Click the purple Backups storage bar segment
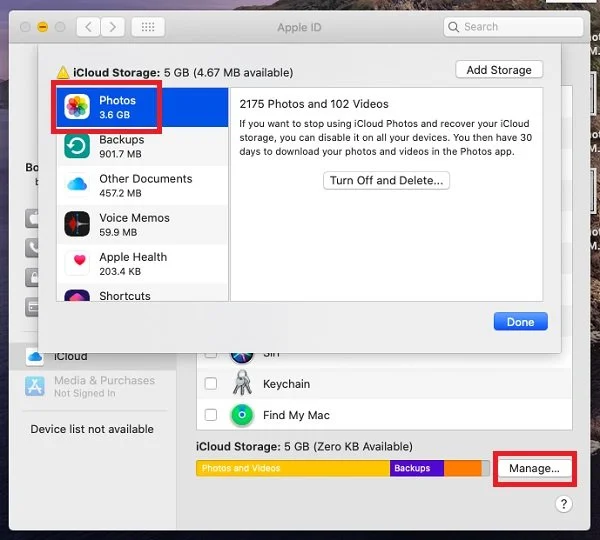 click(x=417, y=468)
